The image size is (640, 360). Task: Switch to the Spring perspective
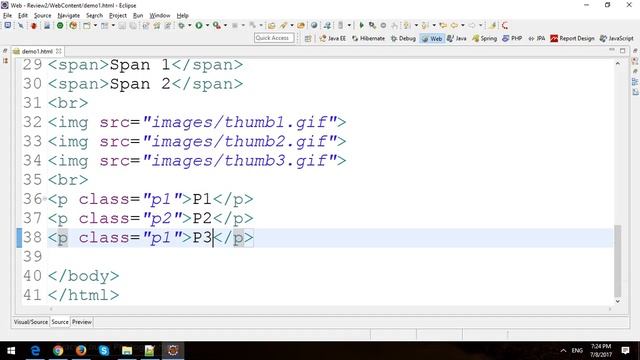pyautogui.click(x=484, y=38)
